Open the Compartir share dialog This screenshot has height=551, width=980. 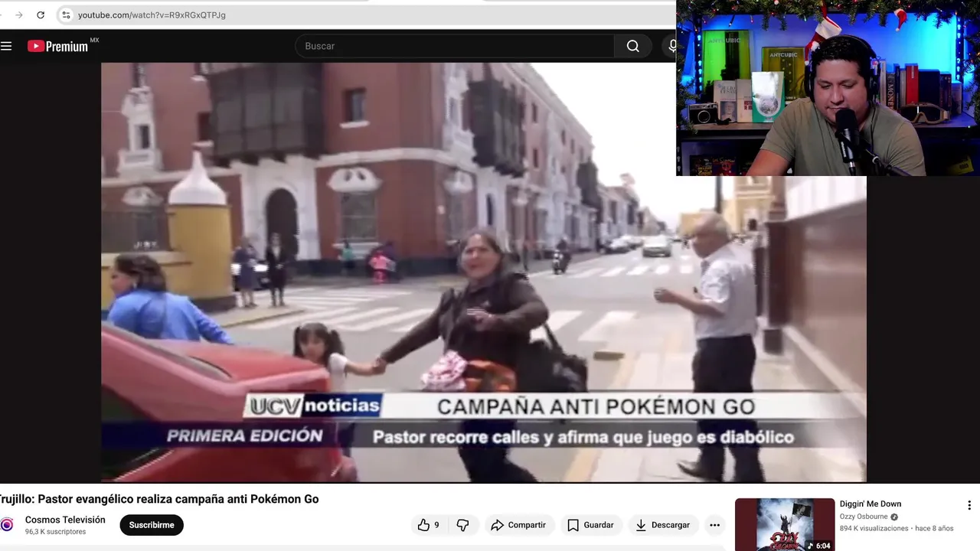(x=518, y=525)
